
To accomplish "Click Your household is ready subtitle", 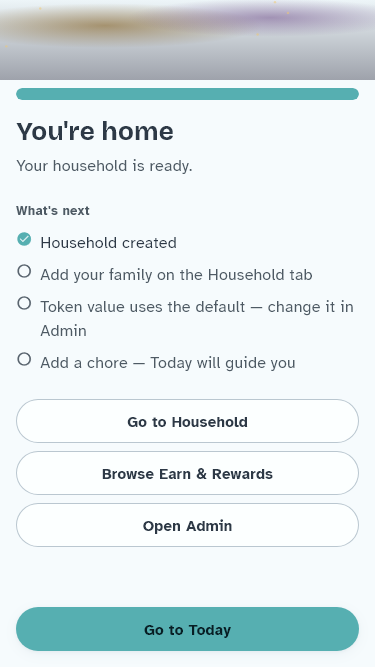I will [104, 166].
